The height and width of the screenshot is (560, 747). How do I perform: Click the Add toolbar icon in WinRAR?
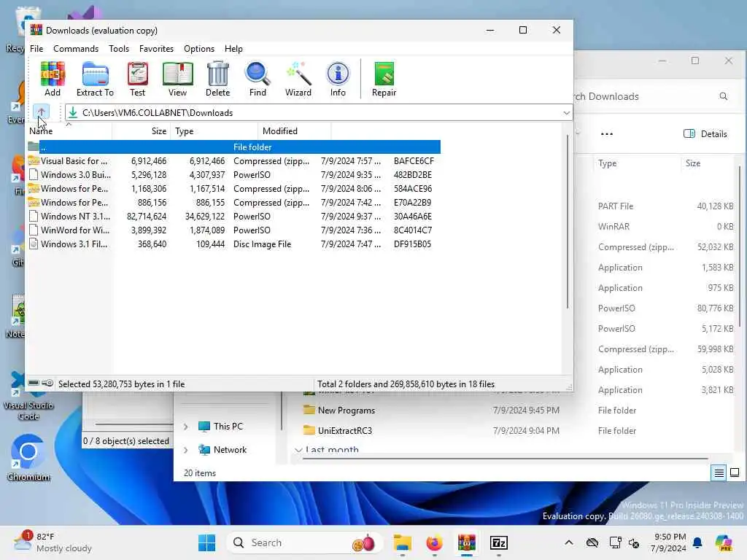coord(53,79)
